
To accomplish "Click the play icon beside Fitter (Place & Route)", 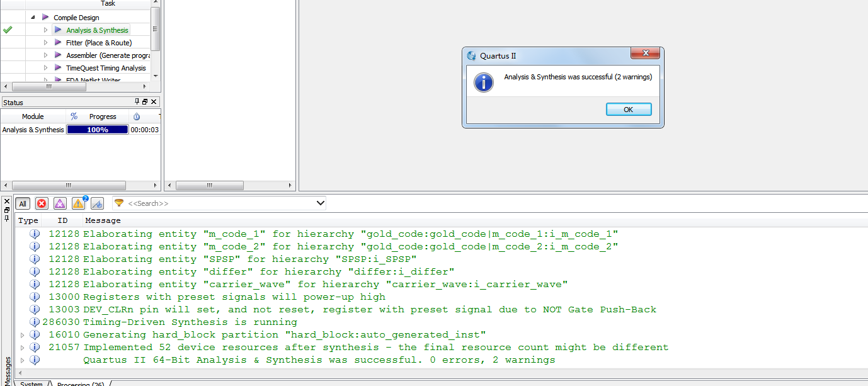I will pyautogui.click(x=58, y=43).
